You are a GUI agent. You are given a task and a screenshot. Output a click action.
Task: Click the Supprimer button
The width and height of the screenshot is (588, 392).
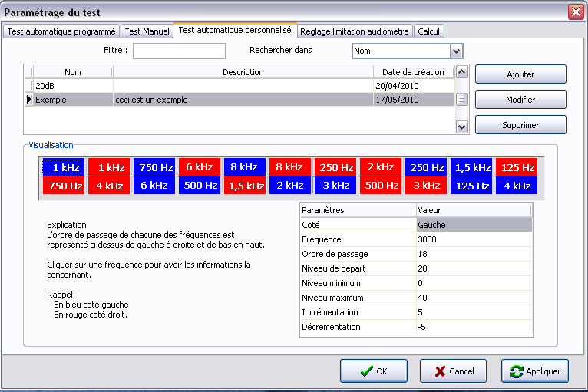coord(520,125)
